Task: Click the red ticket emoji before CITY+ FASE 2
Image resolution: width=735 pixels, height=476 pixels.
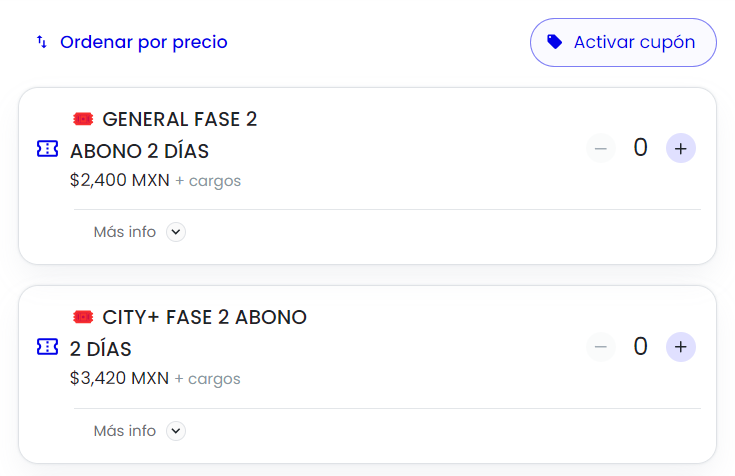Action: click(83, 317)
